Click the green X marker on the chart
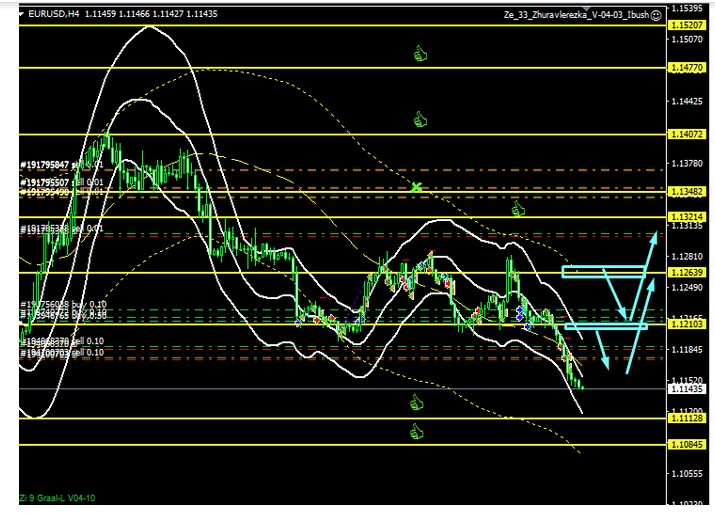This screenshot has width=715, height=513. 416,187
